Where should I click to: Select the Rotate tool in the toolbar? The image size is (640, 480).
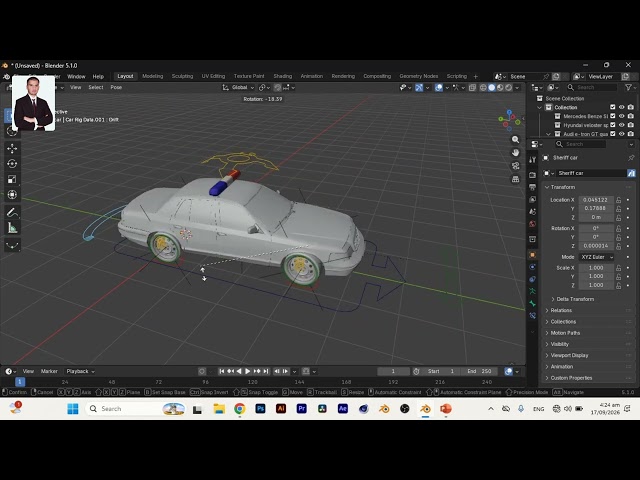[12, 164]
